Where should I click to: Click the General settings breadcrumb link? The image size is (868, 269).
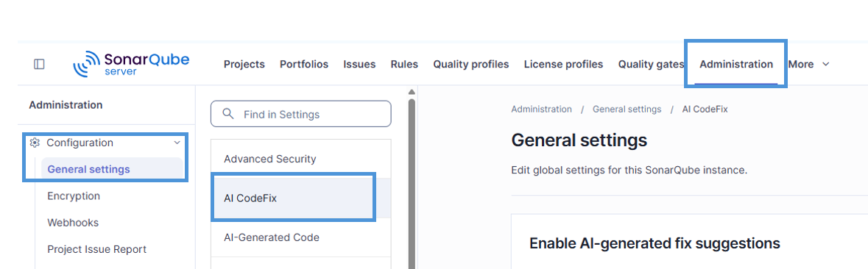click(x=627, y=109)
